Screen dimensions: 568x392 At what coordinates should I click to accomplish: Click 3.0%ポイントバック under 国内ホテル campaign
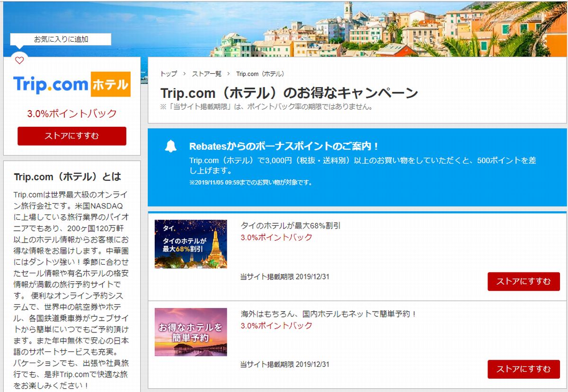276,325
